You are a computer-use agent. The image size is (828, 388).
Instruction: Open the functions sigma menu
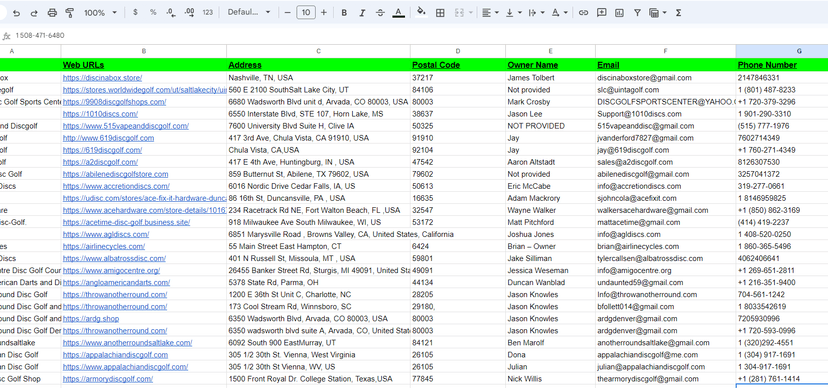[679, 13]
